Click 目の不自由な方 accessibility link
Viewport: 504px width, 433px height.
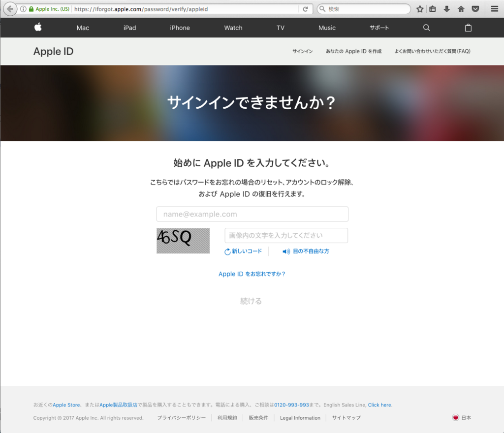(311, 251)
